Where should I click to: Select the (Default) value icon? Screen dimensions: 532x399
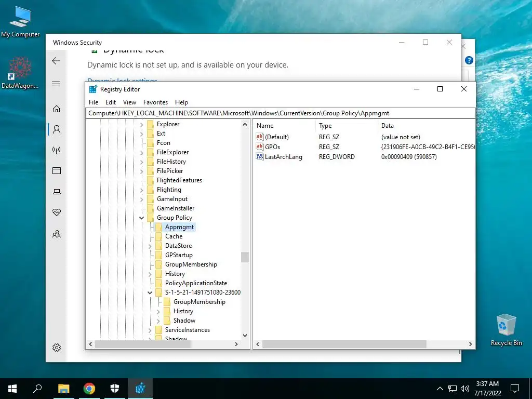pos(260,137)
